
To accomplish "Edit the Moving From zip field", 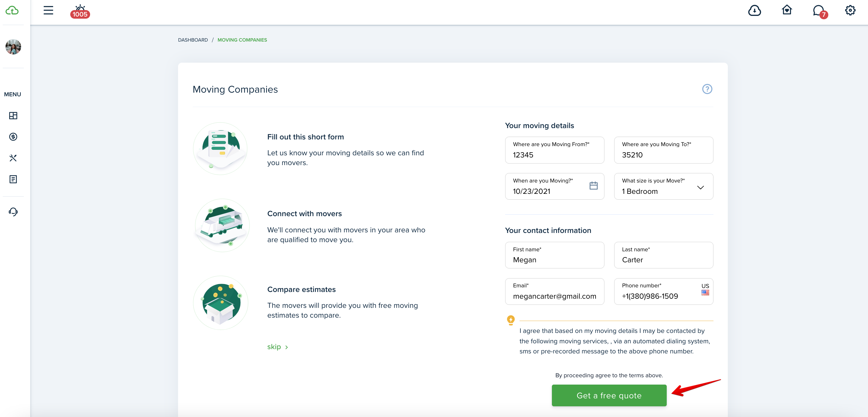I will pos(554,150).
